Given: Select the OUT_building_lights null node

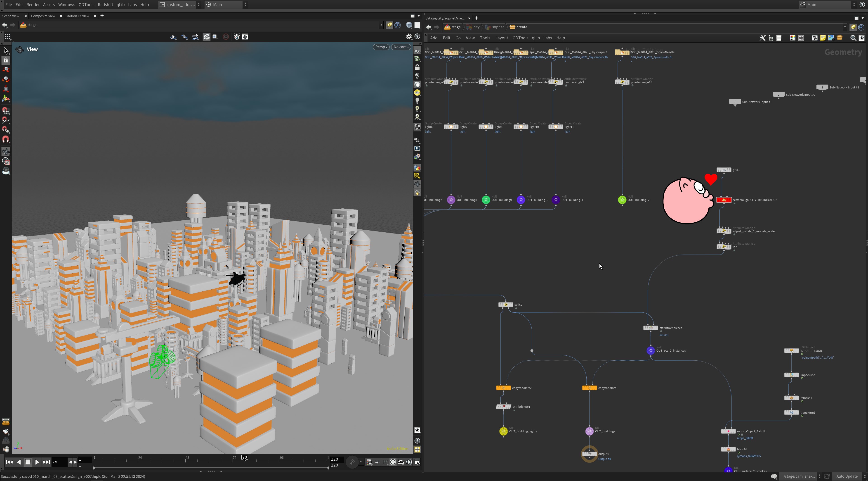Looking at the screenshot, I should tap(503, 431).
